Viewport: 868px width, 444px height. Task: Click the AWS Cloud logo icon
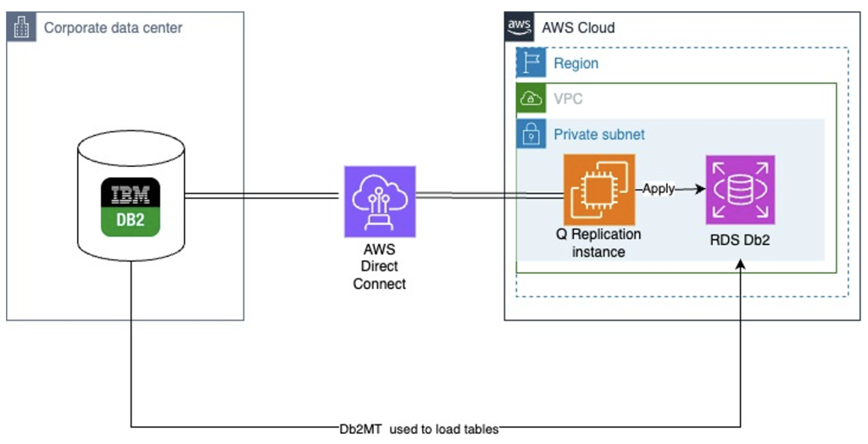click(520, 27)
